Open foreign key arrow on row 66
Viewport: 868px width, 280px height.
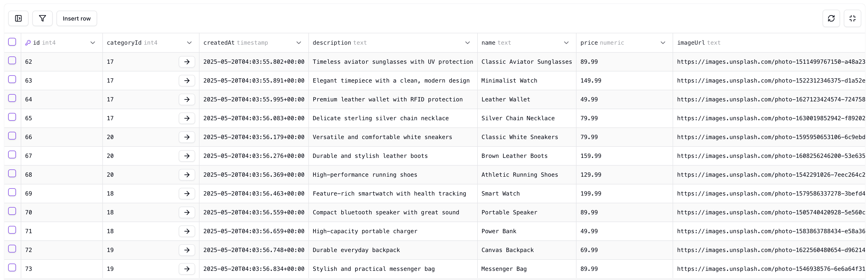(x=187, y=137)
